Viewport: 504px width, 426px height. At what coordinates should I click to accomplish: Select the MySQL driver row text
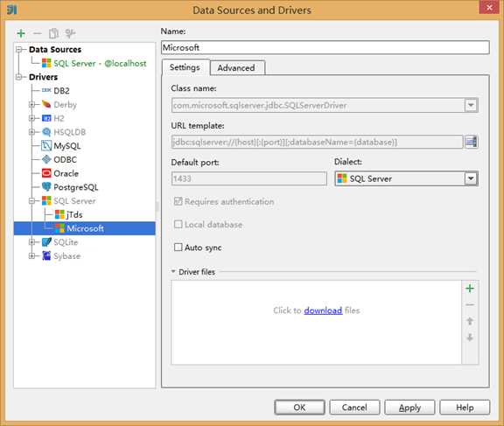point(67,146)
